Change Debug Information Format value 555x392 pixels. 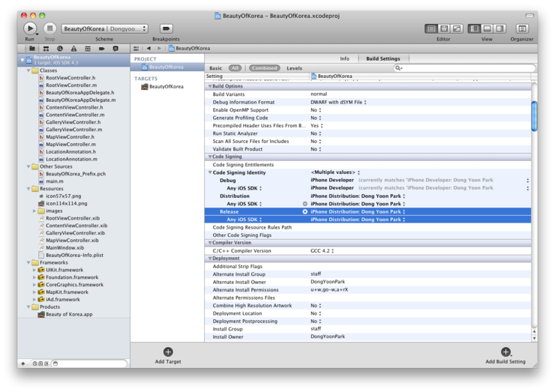coord(338,102)
